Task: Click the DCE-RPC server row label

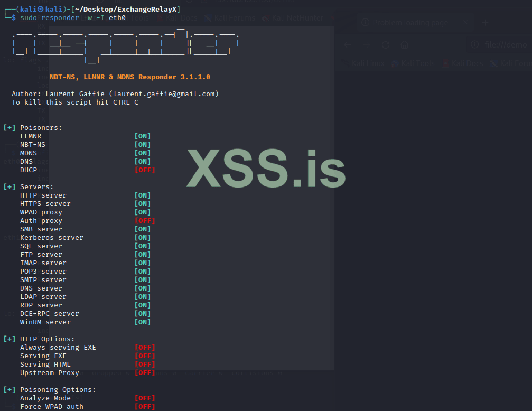Action: [x=50, y=314]
